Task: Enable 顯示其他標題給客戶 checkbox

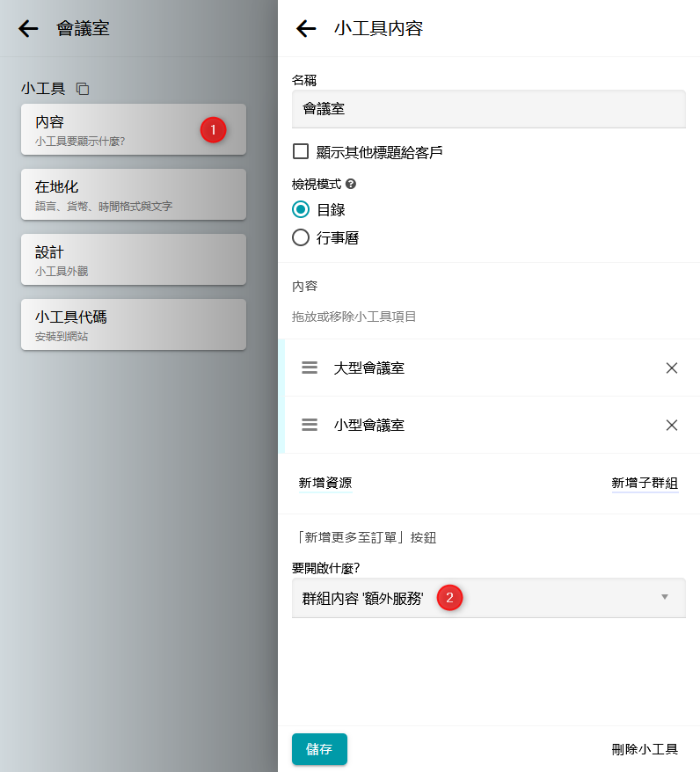Action: (301, 151)
